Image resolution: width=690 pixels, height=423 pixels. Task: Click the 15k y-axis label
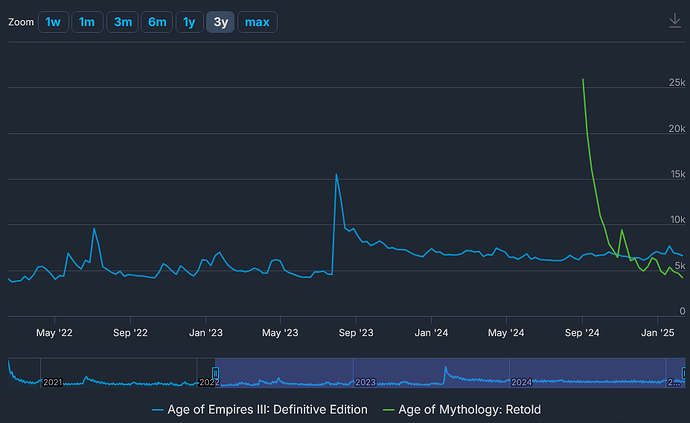click(x=678, y=174)
